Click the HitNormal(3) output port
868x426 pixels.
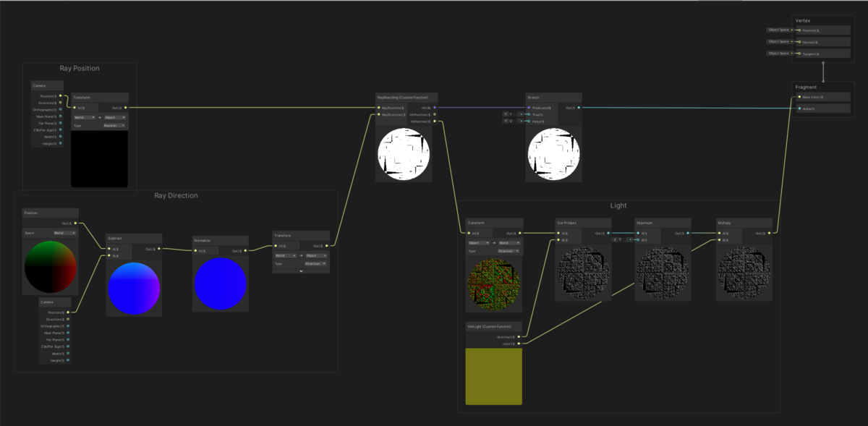[435, 121]
